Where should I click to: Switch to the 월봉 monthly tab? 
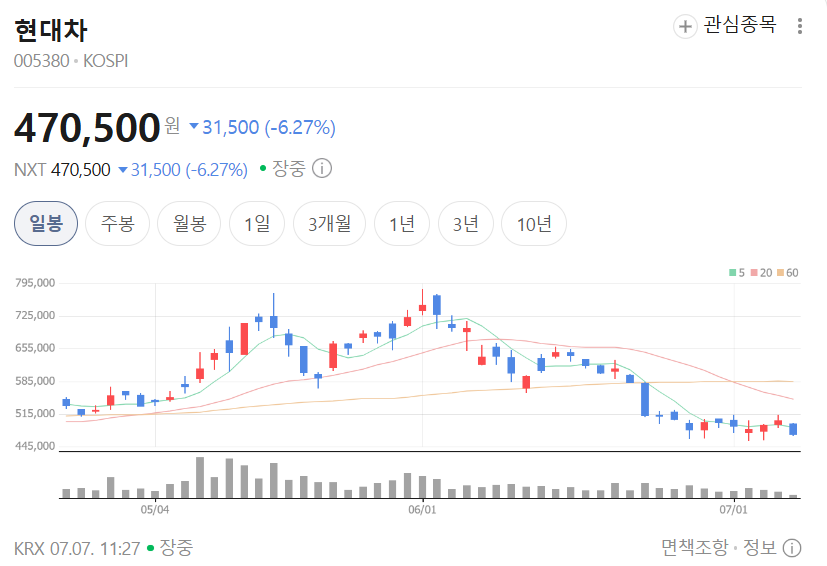point(189,224)
